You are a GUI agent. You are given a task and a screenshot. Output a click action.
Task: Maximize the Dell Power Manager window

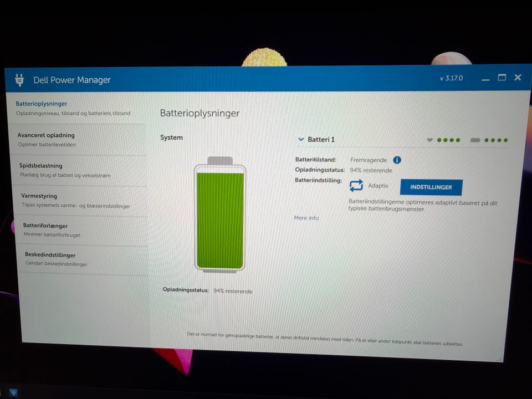(502, 78)
